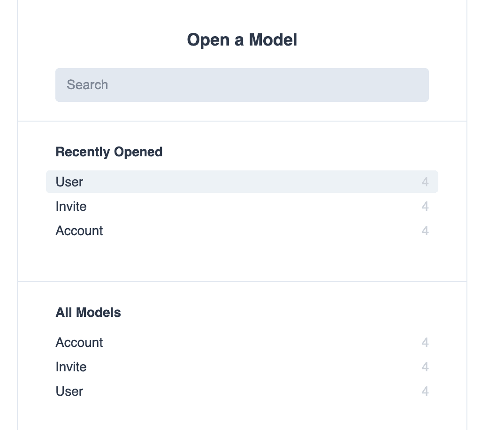Open the Account model under All Models

pos(79,342)
